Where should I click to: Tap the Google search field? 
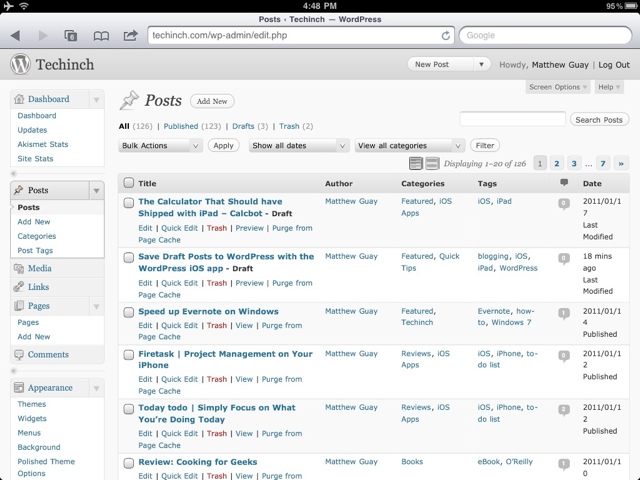(x=545, y=36)
